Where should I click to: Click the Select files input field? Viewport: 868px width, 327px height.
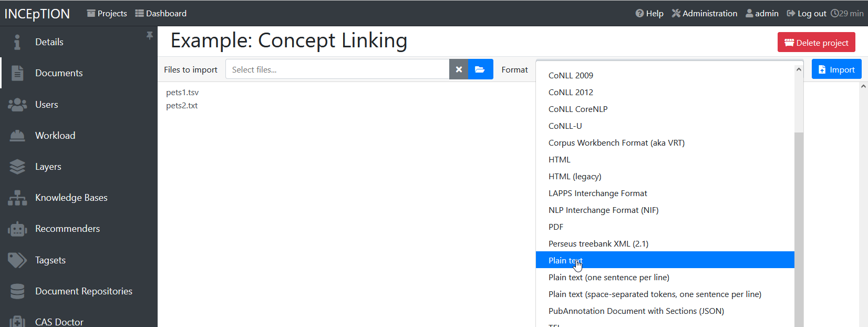pyautogui.click(x=336, y=69)
